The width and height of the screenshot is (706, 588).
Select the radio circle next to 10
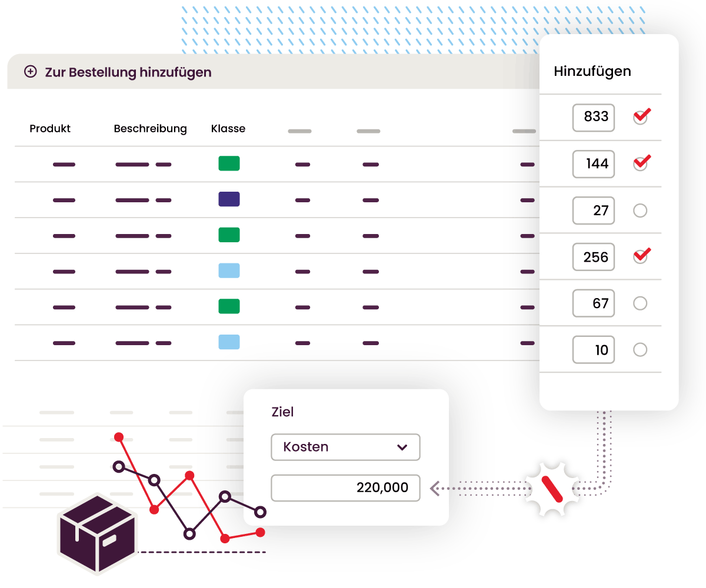coord(640,350)
